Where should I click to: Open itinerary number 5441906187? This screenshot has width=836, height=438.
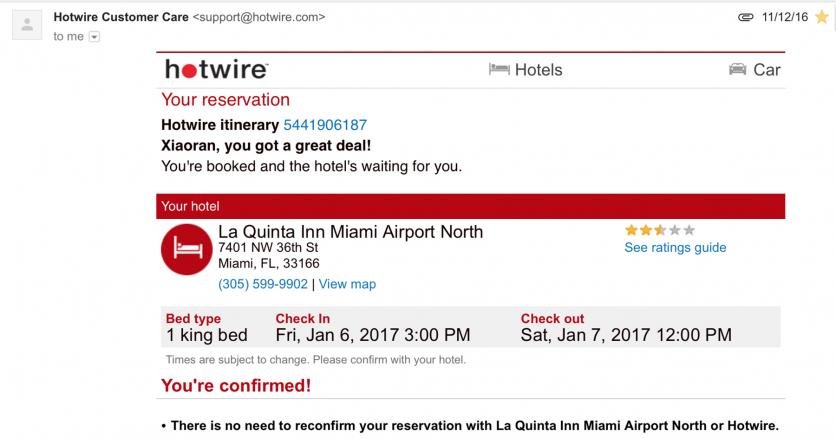click(x=325, y=125)
